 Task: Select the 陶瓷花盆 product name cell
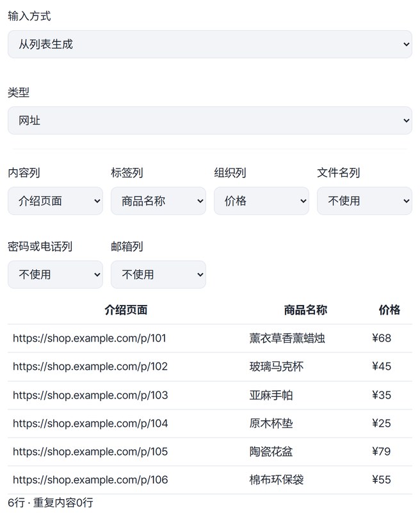pyautogui.click(x=271, y=452)
